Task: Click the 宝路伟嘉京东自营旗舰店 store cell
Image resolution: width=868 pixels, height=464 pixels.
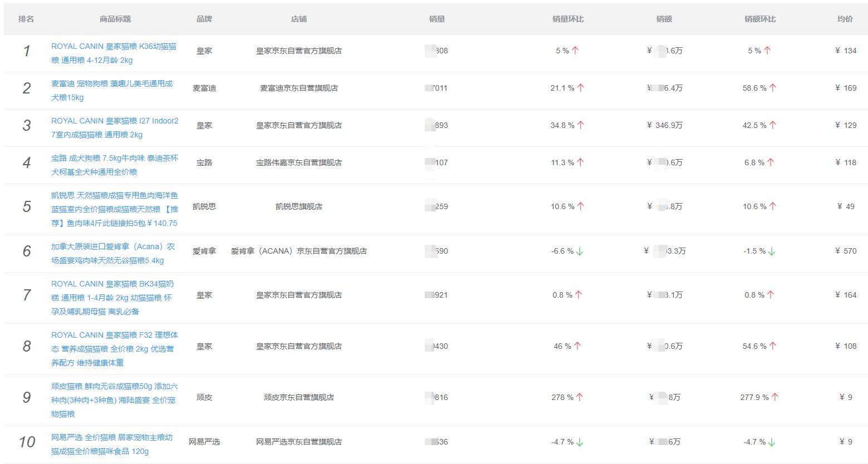Action: coord(299,162)
